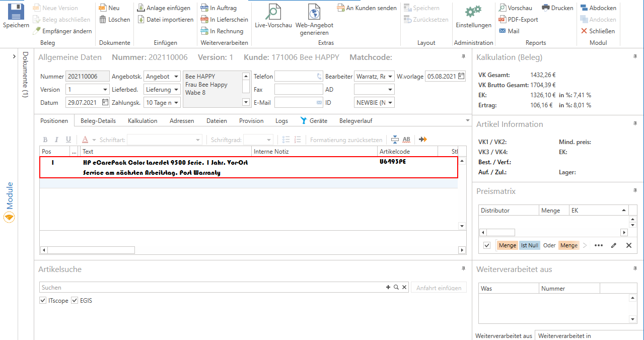Switch to the Kalkulation tab
The height and width of the screenshot is (340, 644).
pos(142,121)
